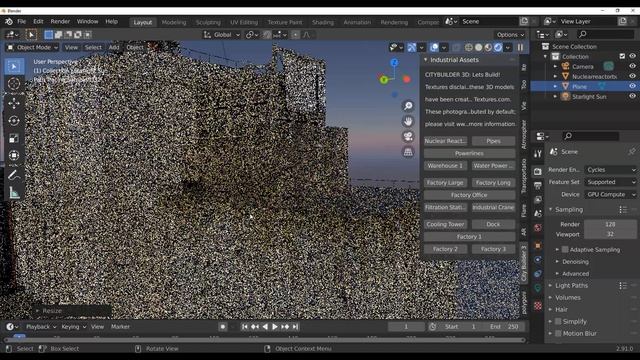The image size is (640, 360).
Task: Select the Transform tool
Action: [14, 156]
